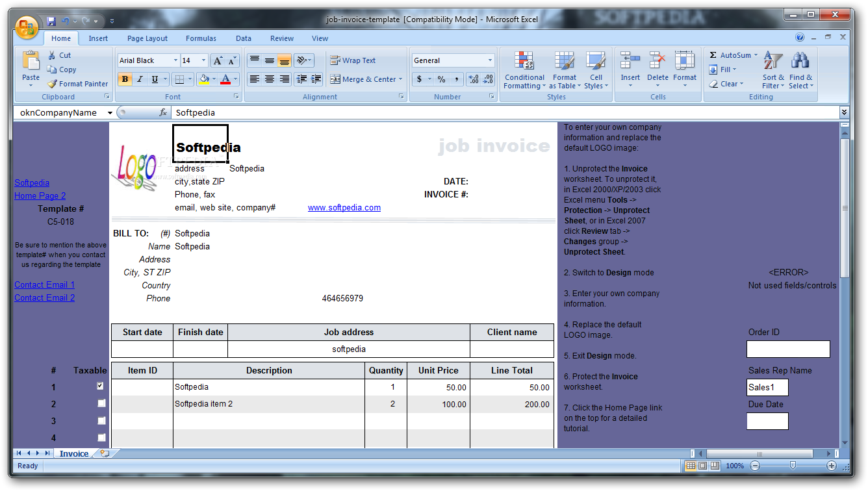Open the font size dropdown
The image size is (868, 491).
coord(203,60)
